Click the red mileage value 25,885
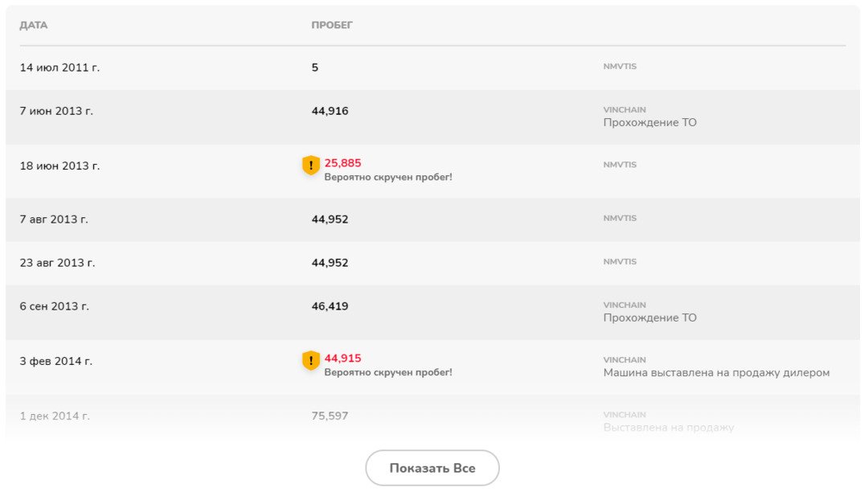Image resolution: width=868 pixels, height=496 pixels. (x=342, y=163)
